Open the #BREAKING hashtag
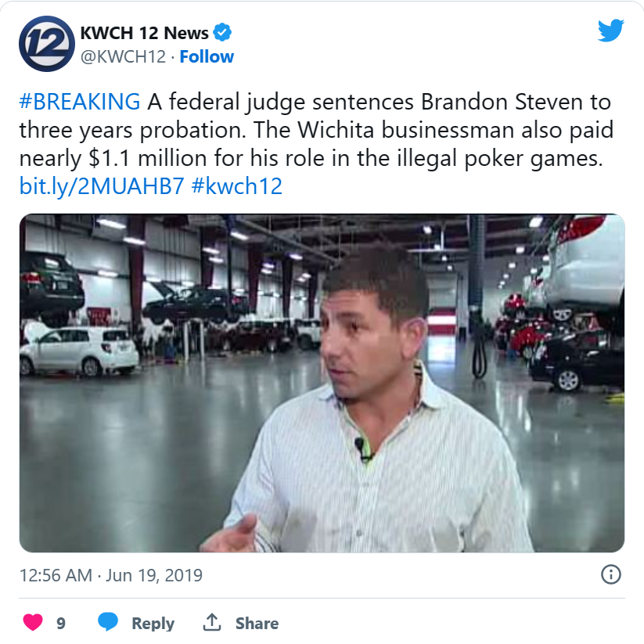Viewport: 644px width, 644px height. (80, 102)
